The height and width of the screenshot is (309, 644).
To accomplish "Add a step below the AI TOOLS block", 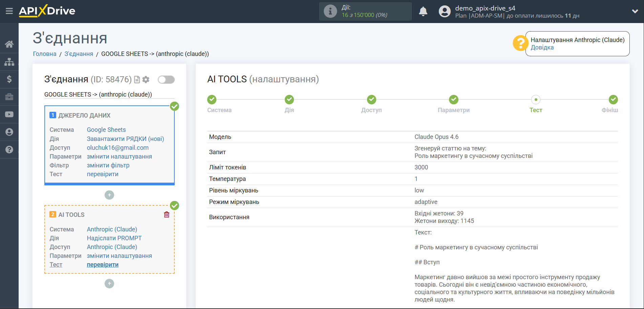I will pos(109,284).
